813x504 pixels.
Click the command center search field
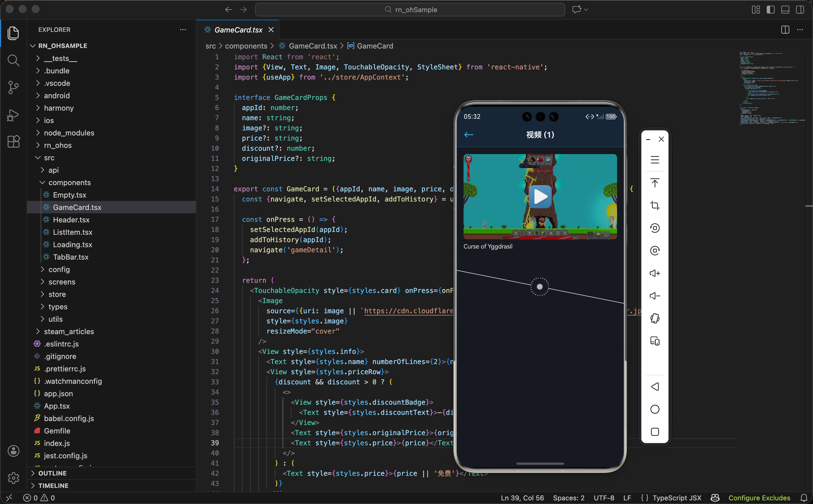point(410,10)
